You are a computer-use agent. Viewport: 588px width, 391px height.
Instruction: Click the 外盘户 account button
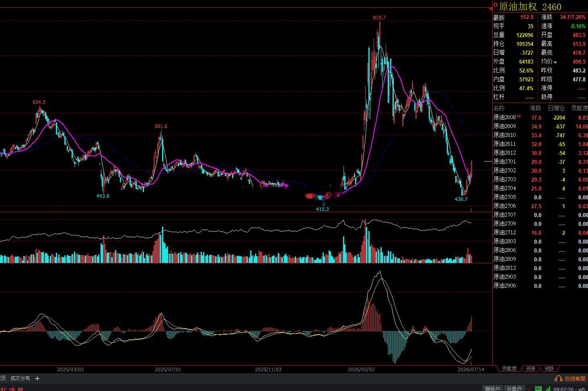point(514,389)
